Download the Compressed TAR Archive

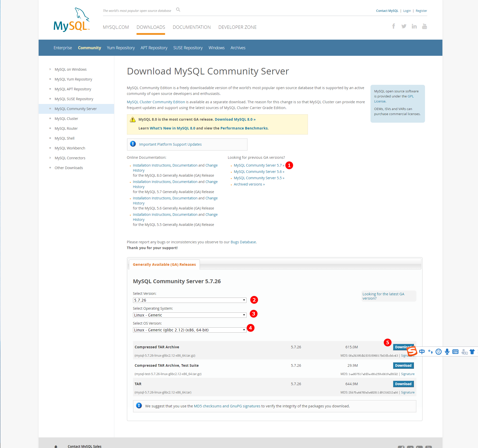coord(403,347)
